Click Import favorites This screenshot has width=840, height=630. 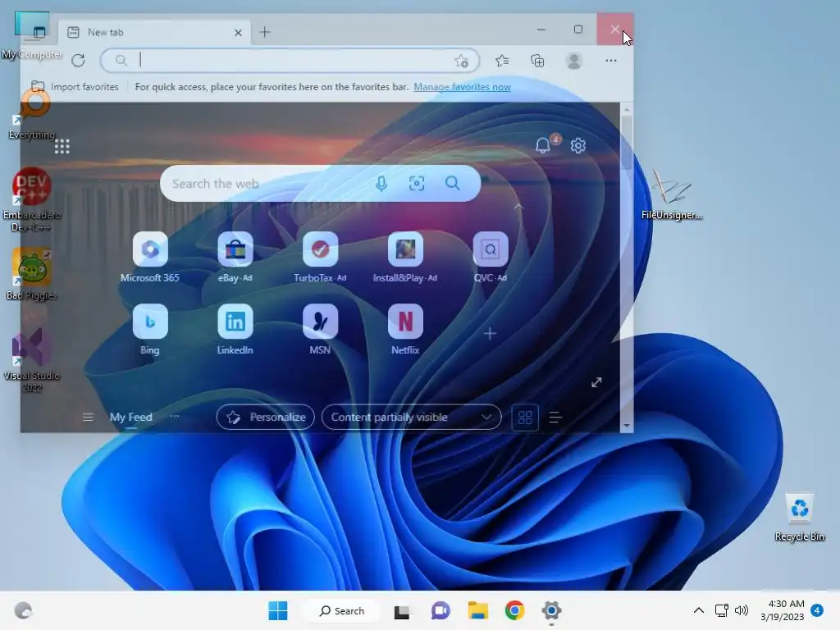(75, 87)
